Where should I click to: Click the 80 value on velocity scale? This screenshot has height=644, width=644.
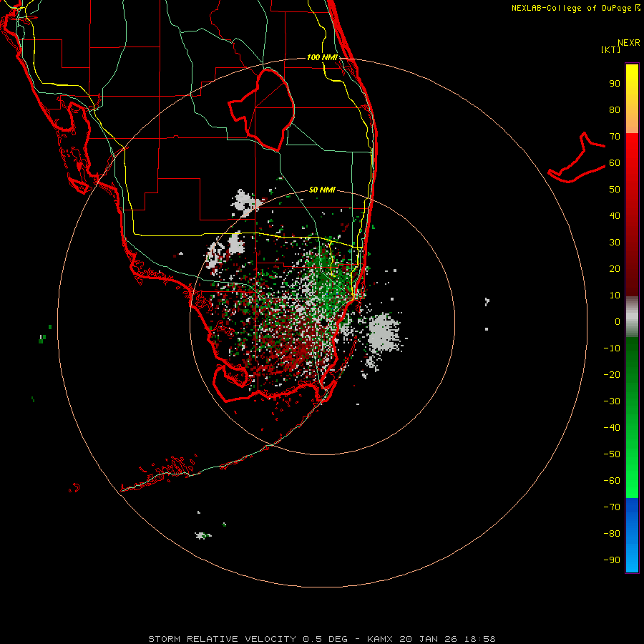click(615, 110)
